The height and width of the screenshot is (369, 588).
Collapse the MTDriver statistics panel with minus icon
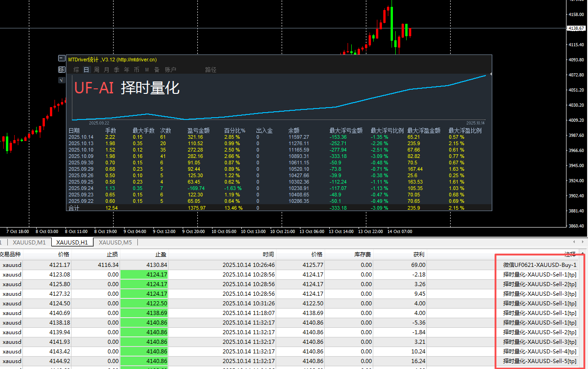61,58
